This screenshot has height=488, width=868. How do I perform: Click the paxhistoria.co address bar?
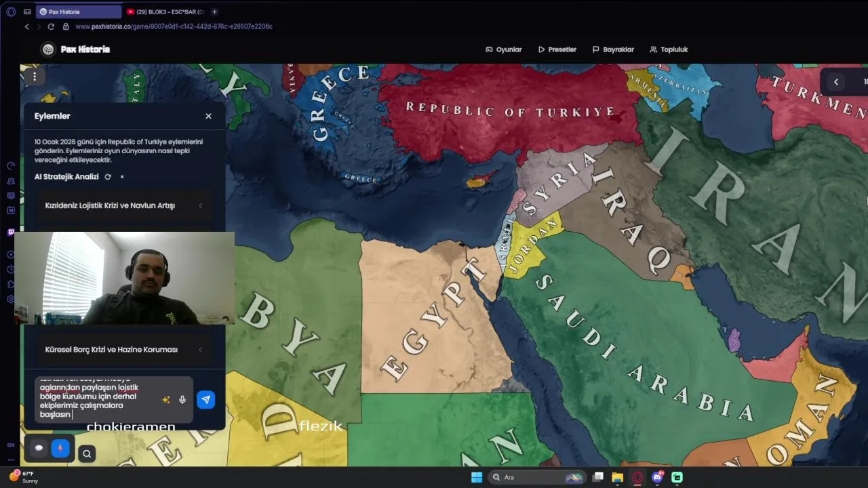point(174,26)
